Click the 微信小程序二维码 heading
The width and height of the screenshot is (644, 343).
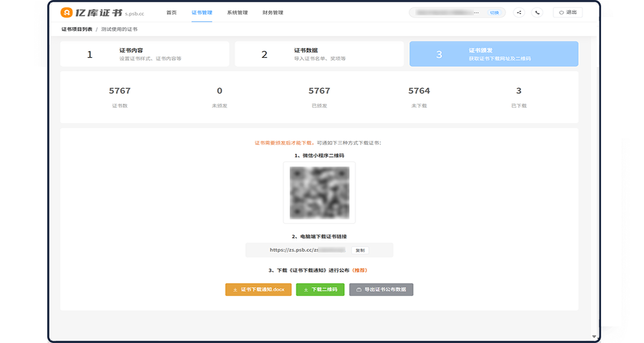319,155
